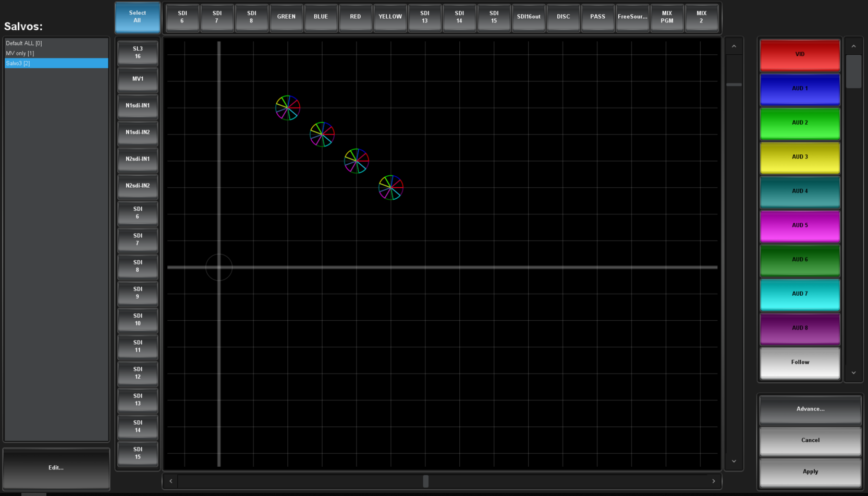
Task: Pick the magenta AUD 5 level
Action: coord(800,225)
